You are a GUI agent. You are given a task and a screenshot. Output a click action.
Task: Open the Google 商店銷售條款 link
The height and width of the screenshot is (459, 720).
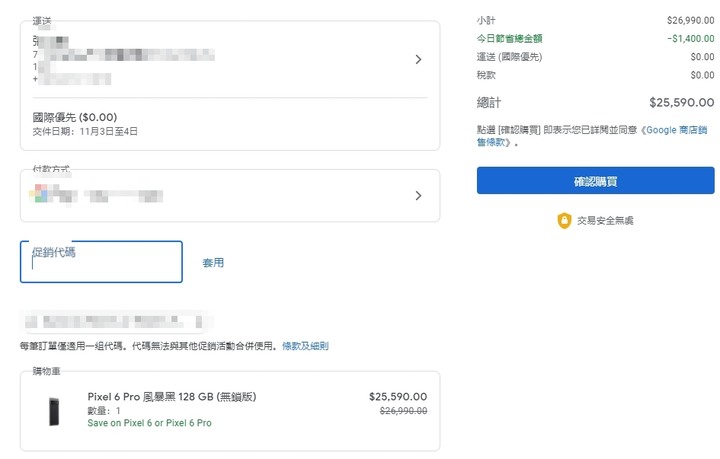pos(592,136)
